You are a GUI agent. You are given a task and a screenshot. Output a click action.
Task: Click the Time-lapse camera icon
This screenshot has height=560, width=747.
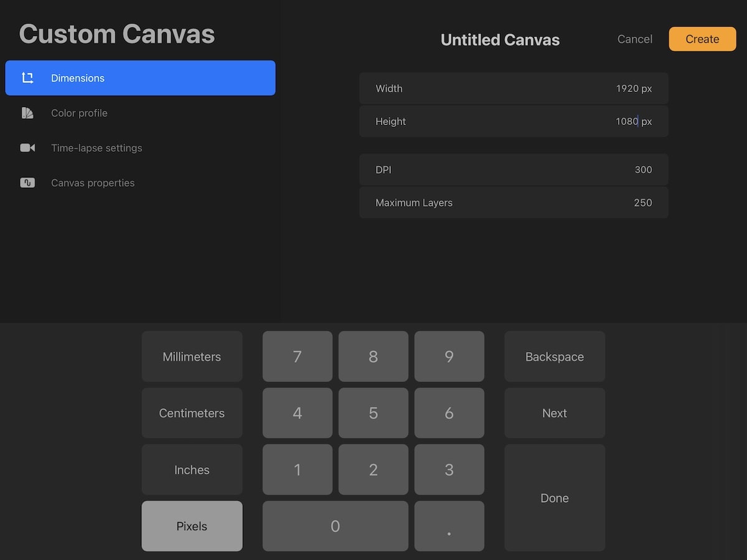[27, 147]
